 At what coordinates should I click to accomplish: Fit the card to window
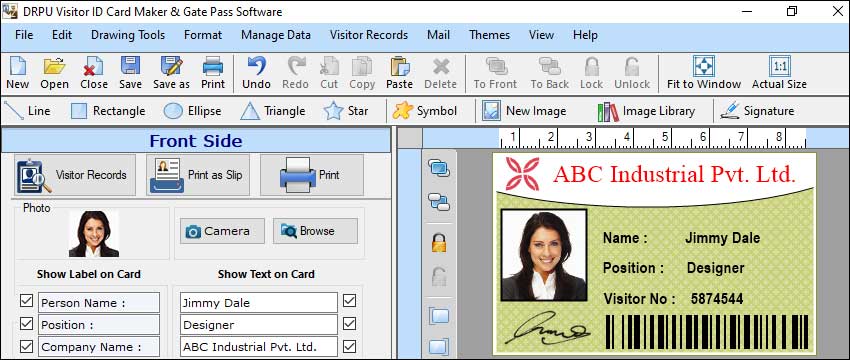(x=704, y=73)
